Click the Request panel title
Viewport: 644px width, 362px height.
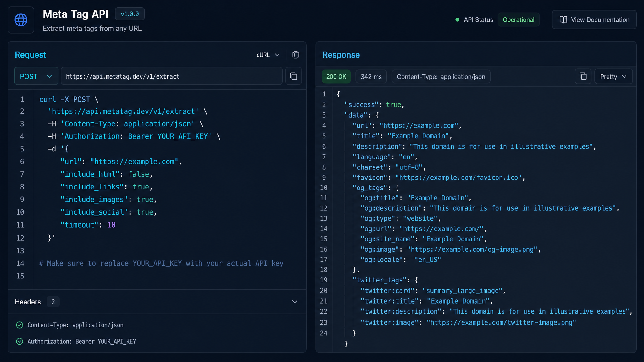tap(31, 55)
